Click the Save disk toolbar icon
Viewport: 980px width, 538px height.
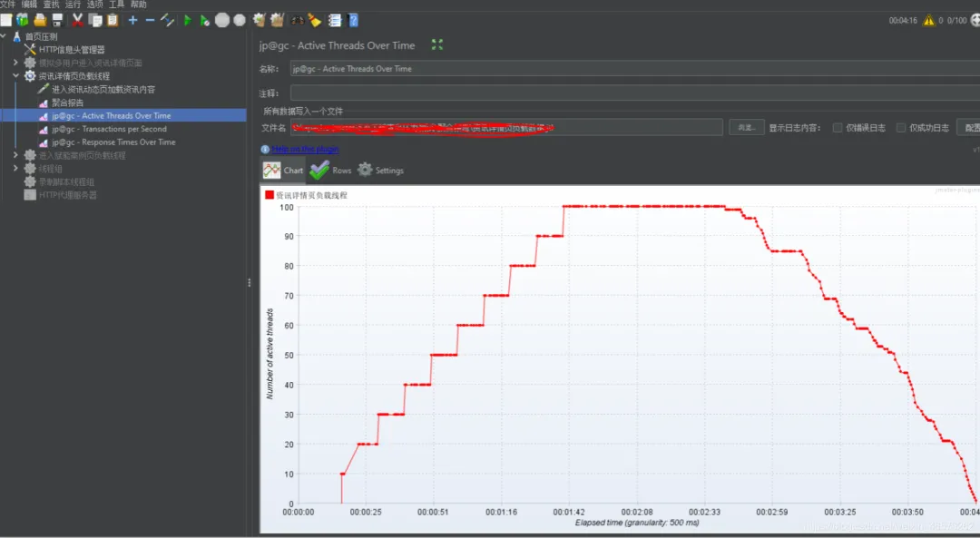(x=57, y=21)
